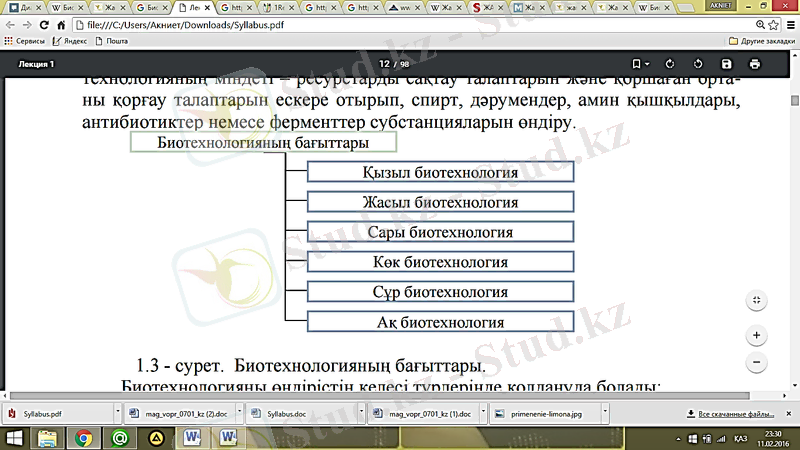Rotate the PDF clockwise

(670, 64)
